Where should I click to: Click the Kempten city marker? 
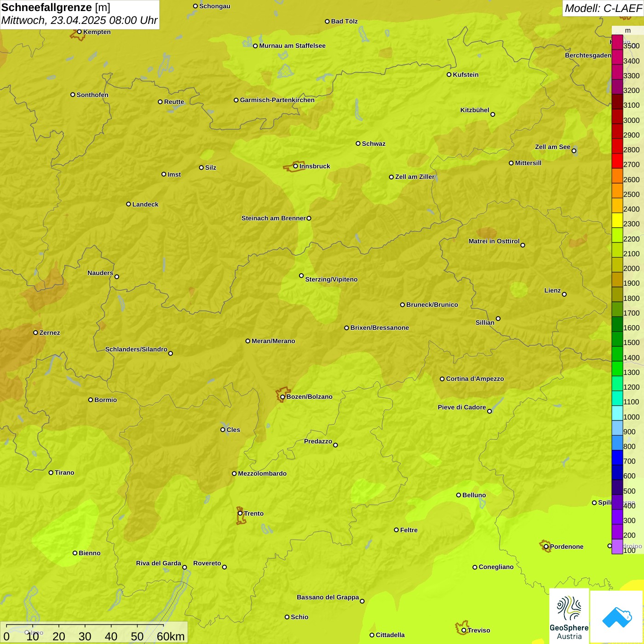pos(79,32)
